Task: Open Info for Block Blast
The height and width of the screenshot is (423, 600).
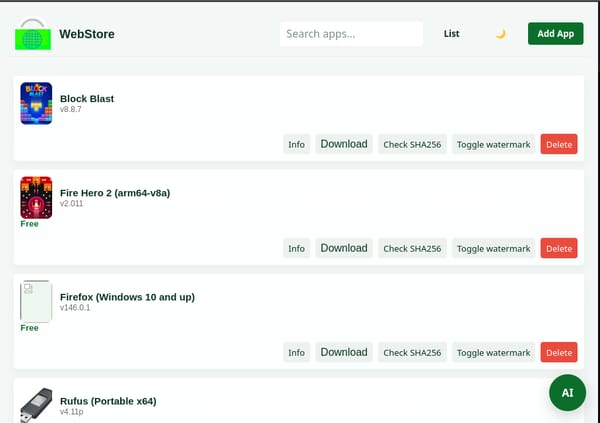Action: (x=296, y=144)
